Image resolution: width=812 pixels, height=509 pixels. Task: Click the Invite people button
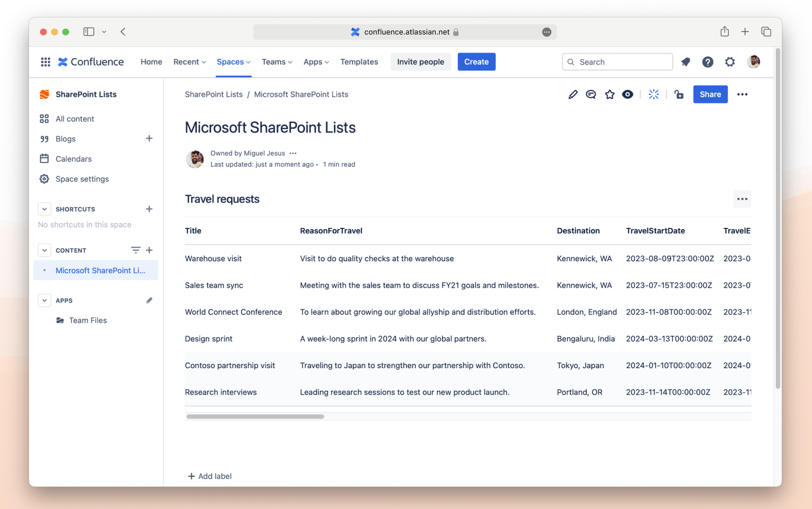420,62
